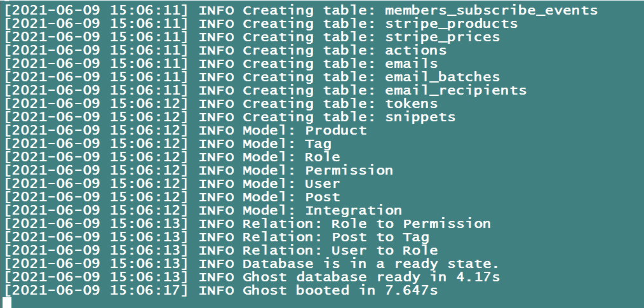Click the 'email_recipients' table name

pos(455,90)
